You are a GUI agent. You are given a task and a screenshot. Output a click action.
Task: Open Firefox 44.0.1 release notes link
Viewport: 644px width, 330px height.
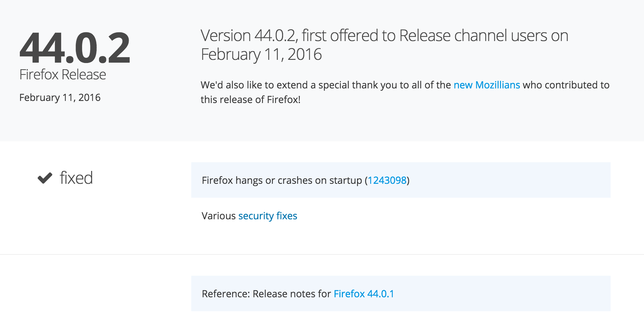click(x=364, y=294)
